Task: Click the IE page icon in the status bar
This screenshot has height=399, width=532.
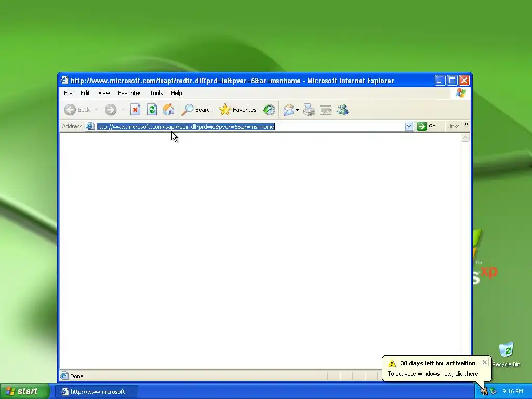Action: pyautogui.click(x=64, y=376)
